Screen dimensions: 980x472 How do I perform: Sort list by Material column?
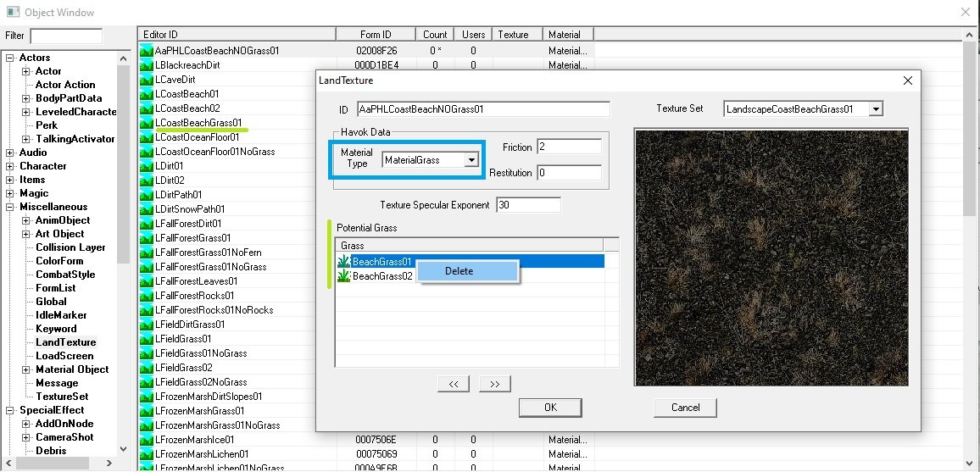point(567,35)
